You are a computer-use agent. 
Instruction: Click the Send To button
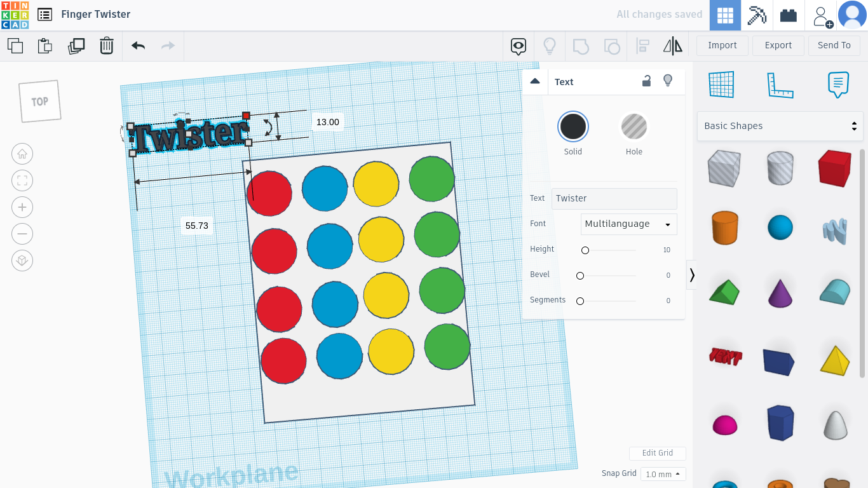point(834,46)
